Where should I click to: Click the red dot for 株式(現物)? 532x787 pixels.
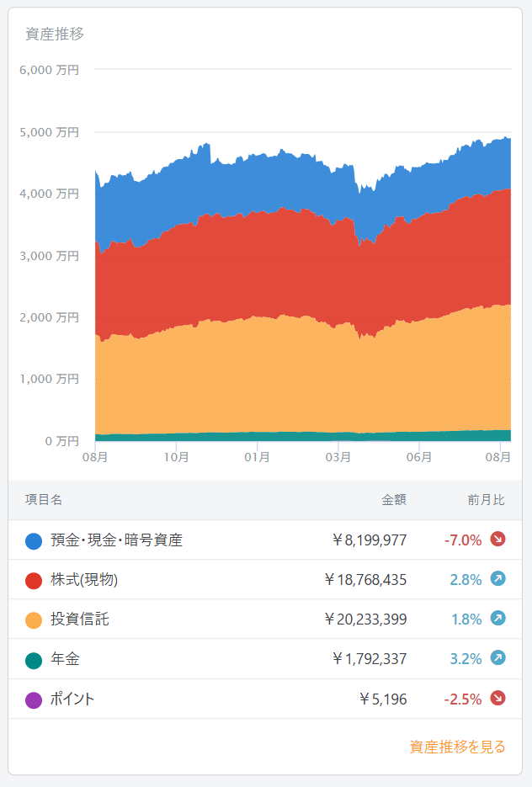(x=34, y=580)
